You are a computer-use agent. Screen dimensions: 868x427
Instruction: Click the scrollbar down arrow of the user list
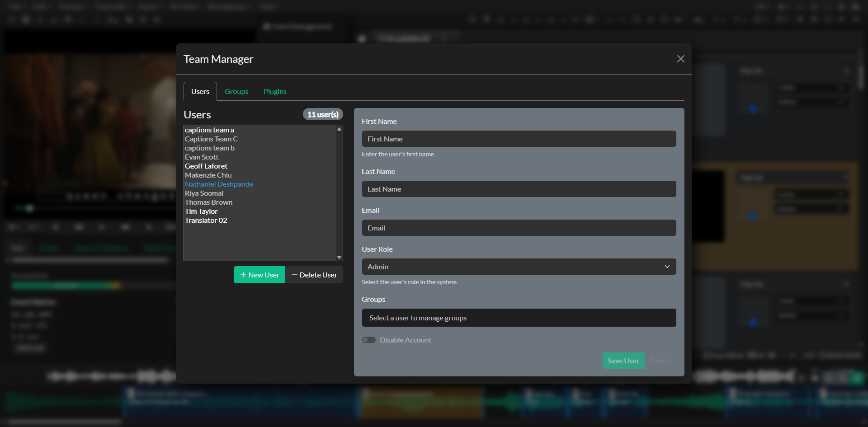(339, 257)
